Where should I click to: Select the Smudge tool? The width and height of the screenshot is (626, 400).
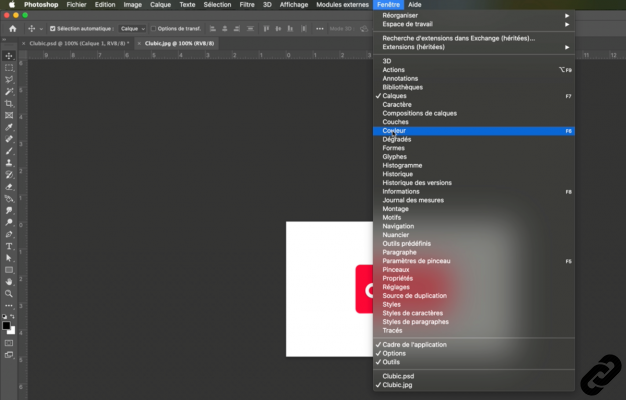(x=9, y=210)
